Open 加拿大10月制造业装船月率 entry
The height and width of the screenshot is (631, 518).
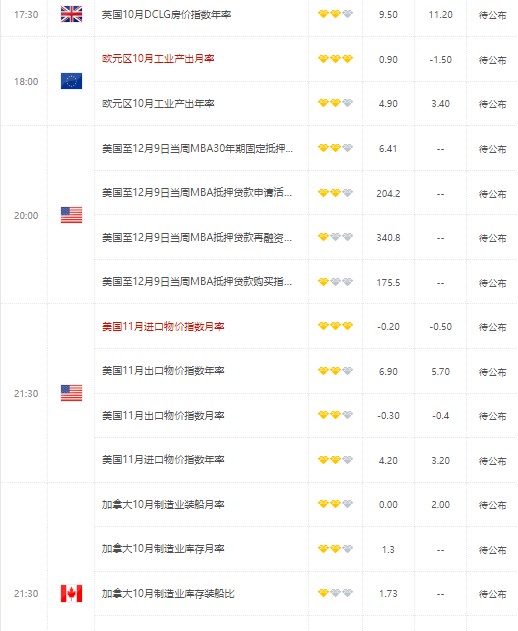163,504
